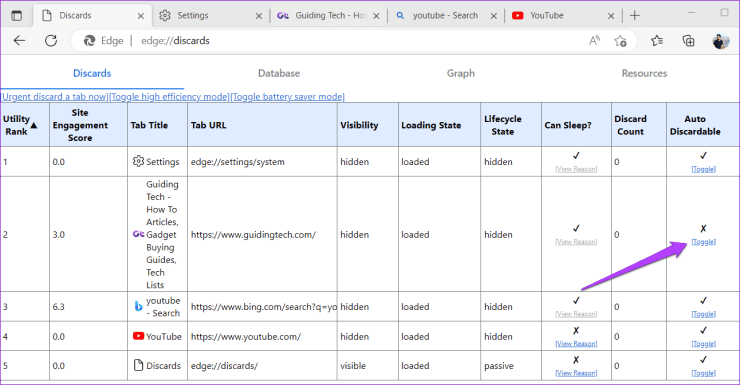Sort by Discard Count column header

pyautogui.click(x=639, y=125)
